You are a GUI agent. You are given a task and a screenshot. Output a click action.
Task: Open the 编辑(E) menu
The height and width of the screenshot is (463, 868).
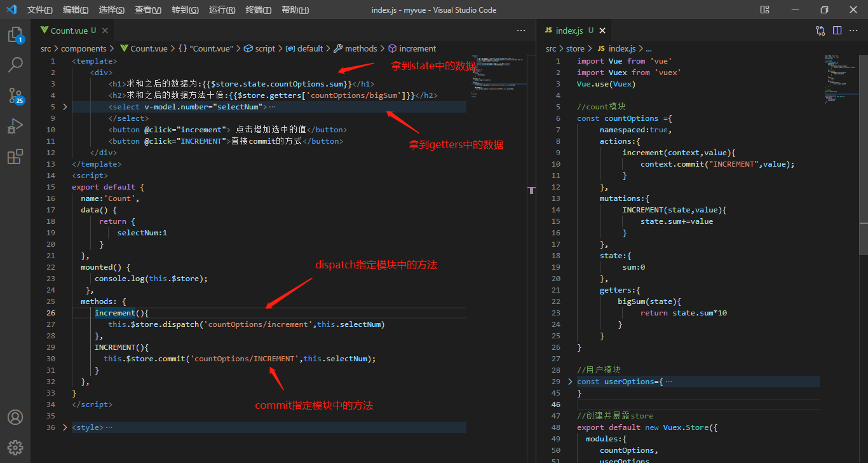pyautogui.click(x=76, y=10)
